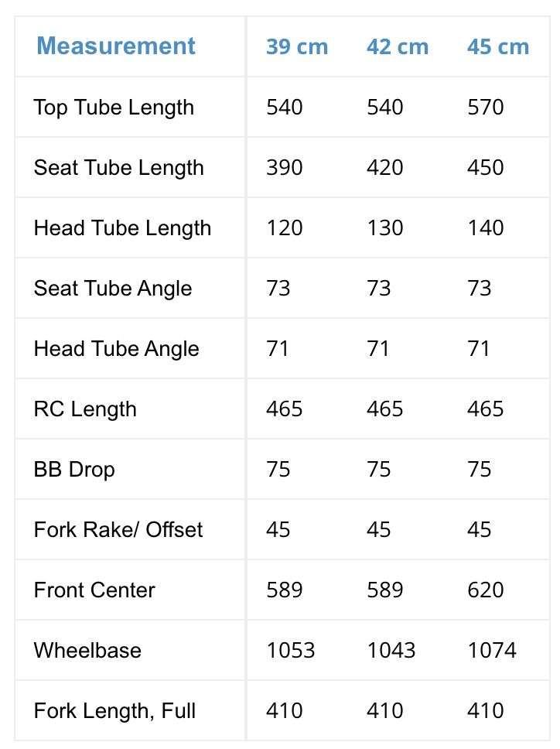
Task: Click the RC Length row label
Action: pos(85,409)
